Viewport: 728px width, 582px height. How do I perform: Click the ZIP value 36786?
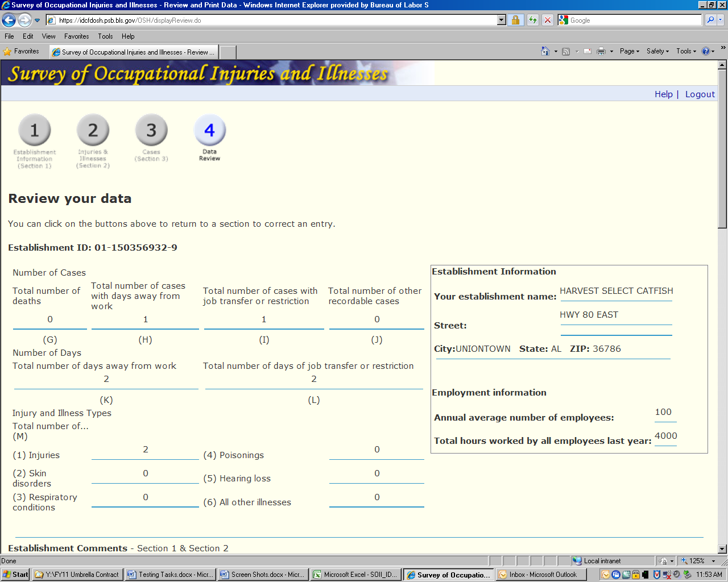coord(607,349)
